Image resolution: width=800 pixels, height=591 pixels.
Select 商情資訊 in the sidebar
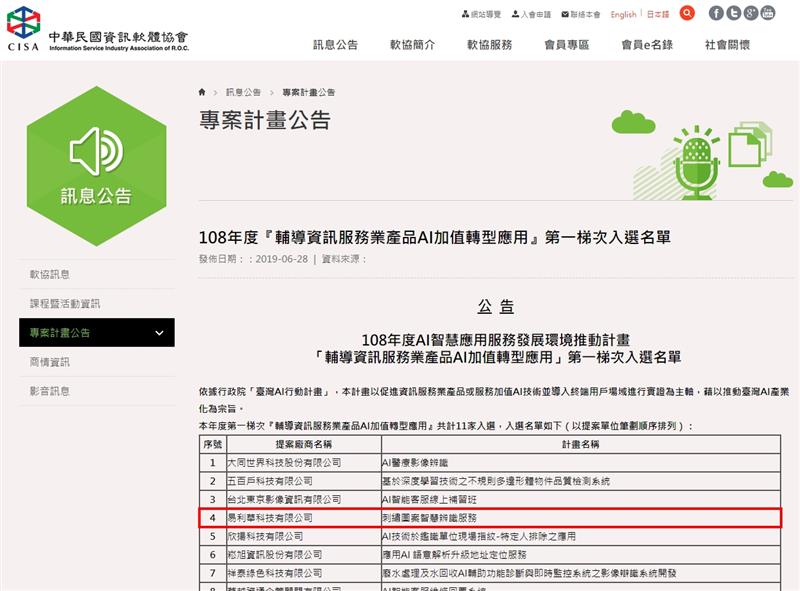(x=96, y=362)
